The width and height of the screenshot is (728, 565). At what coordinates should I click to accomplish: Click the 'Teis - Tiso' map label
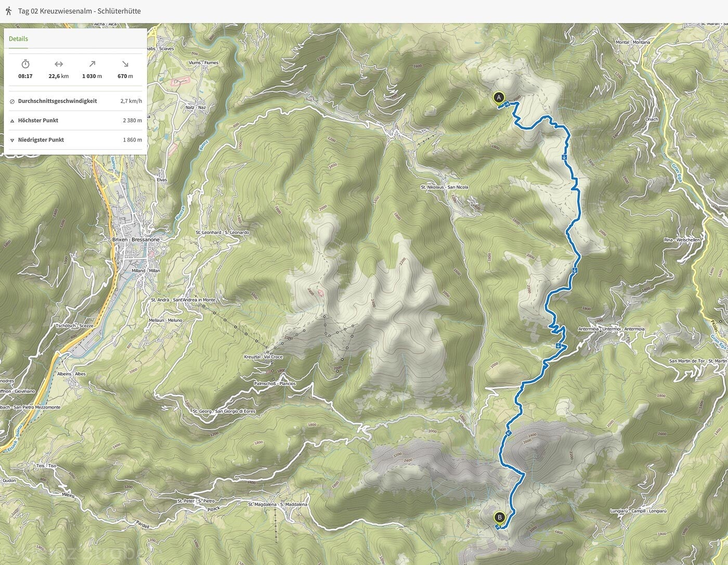coord(46,466)
